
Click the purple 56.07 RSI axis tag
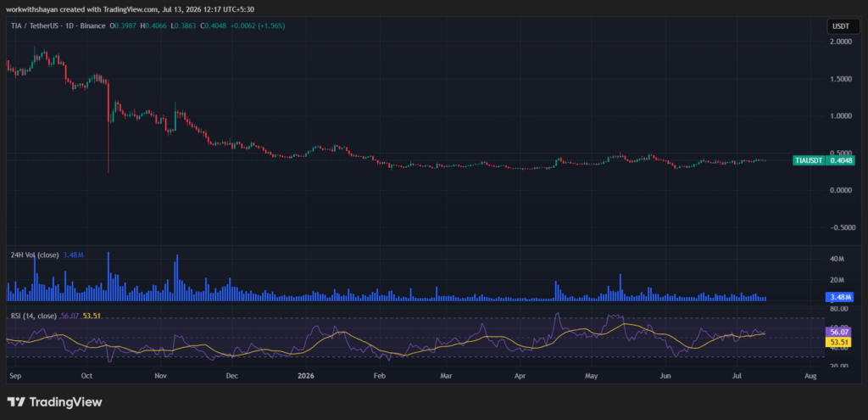point(839,332)
